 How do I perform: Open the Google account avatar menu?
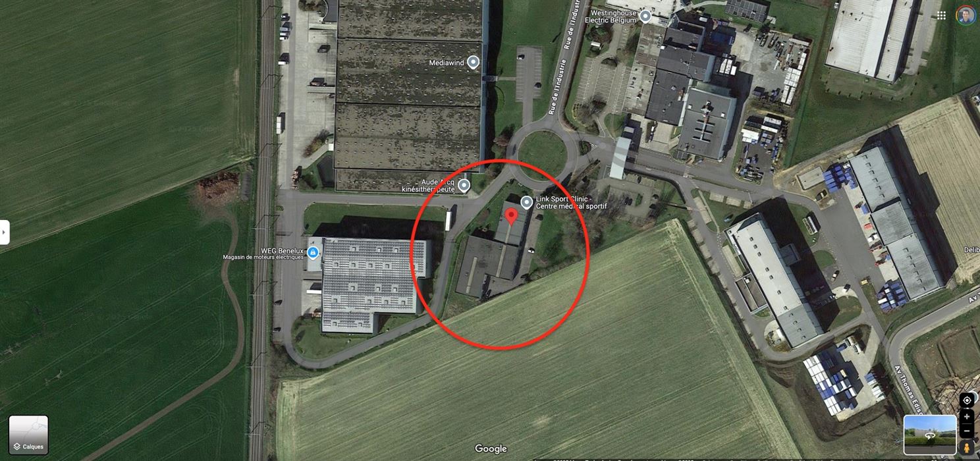click(x=966, y=16)
